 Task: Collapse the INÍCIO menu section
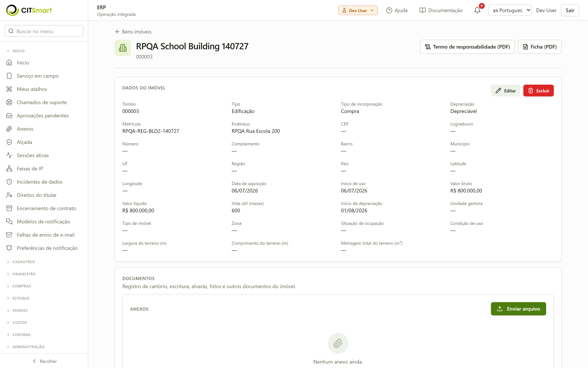tap(16, 51)
